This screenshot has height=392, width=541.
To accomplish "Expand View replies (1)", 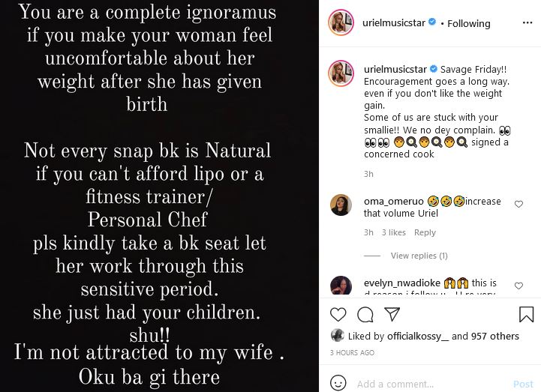I will pyautogui.click(x=419, y=256).
